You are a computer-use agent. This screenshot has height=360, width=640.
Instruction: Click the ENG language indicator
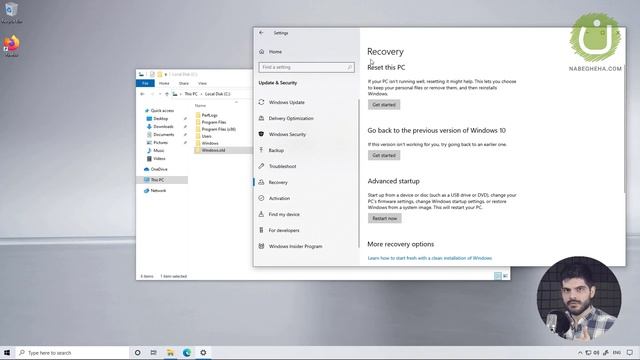coord(617,353)
